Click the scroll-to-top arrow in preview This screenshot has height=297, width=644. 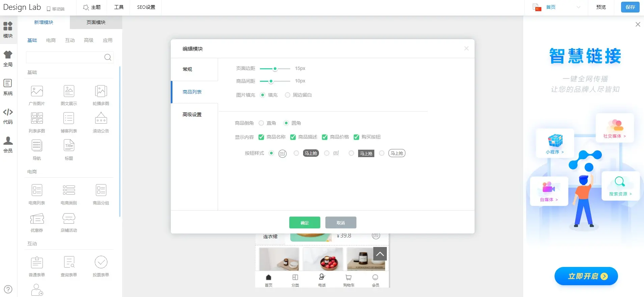(x=380, y=254)
